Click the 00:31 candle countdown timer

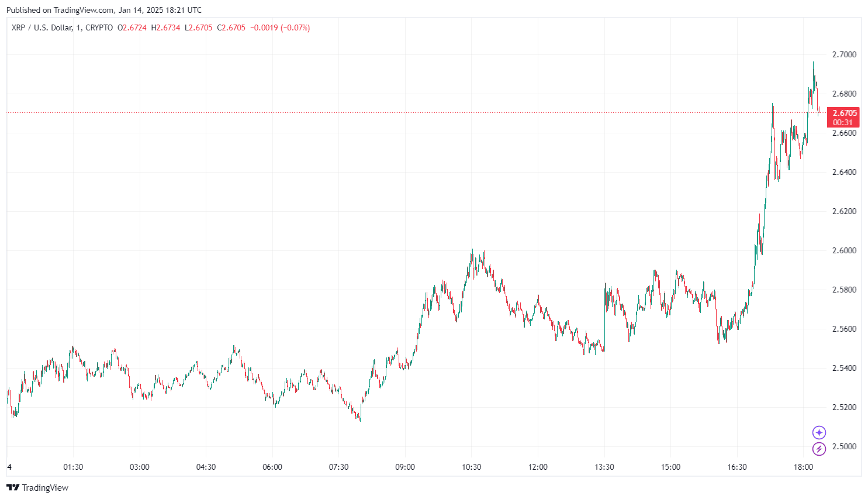click(x=843, y=122)
